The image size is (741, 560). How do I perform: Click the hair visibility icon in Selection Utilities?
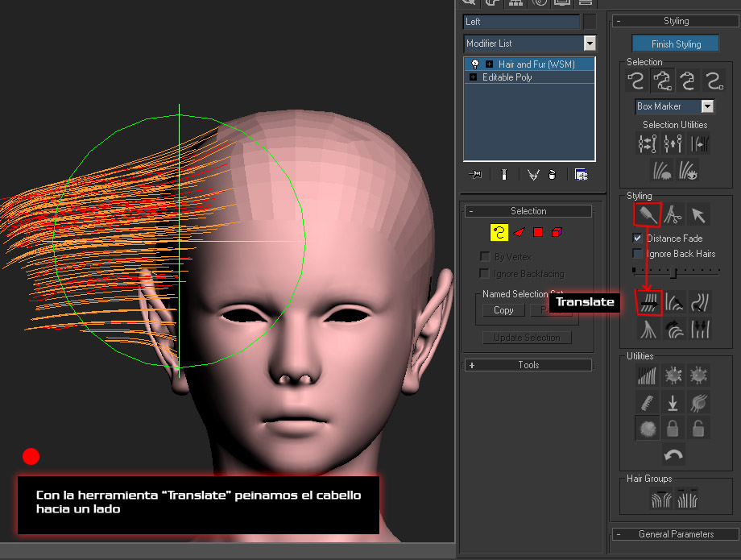pyautogui.click(x=687, y=170)
